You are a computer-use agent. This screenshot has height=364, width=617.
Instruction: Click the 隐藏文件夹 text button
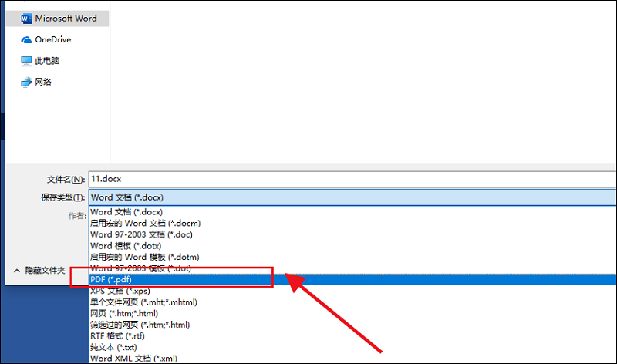click(45, 271)
